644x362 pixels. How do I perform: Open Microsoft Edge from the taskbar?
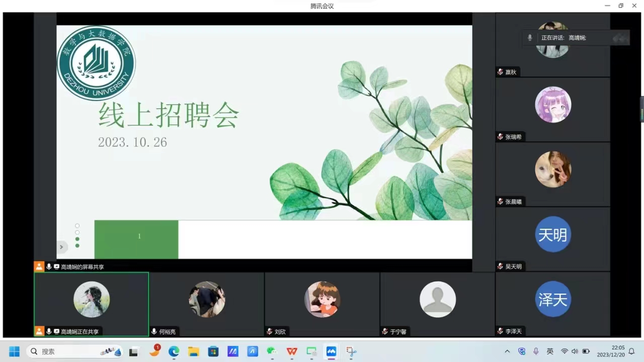[174, 351]
